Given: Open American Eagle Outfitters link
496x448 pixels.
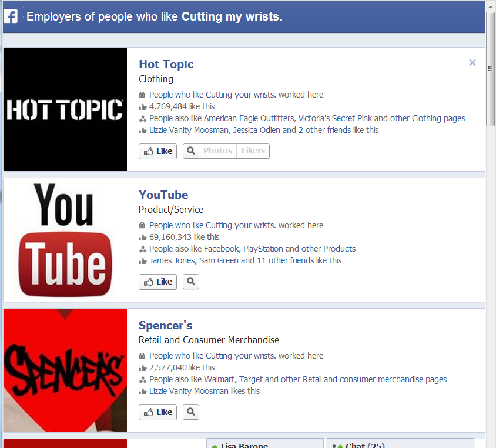Looking at the screenshot, I should click(x=249, y=118).
